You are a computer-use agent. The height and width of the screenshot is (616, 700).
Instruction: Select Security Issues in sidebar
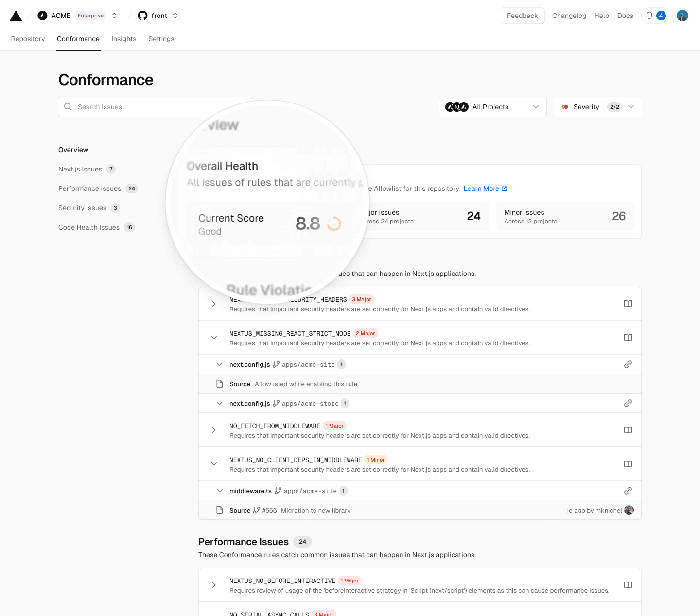82,208
